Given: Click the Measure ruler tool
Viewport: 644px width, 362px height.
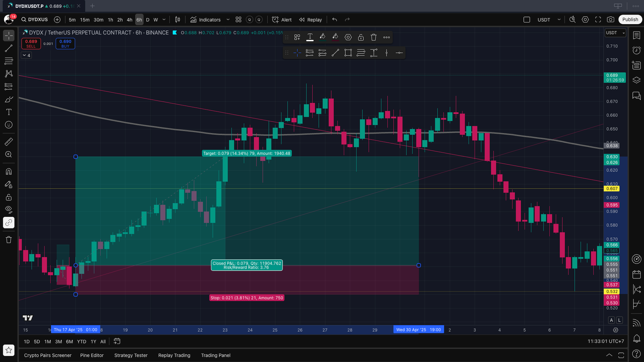Looking at the screenshot, I should (8, 142).
